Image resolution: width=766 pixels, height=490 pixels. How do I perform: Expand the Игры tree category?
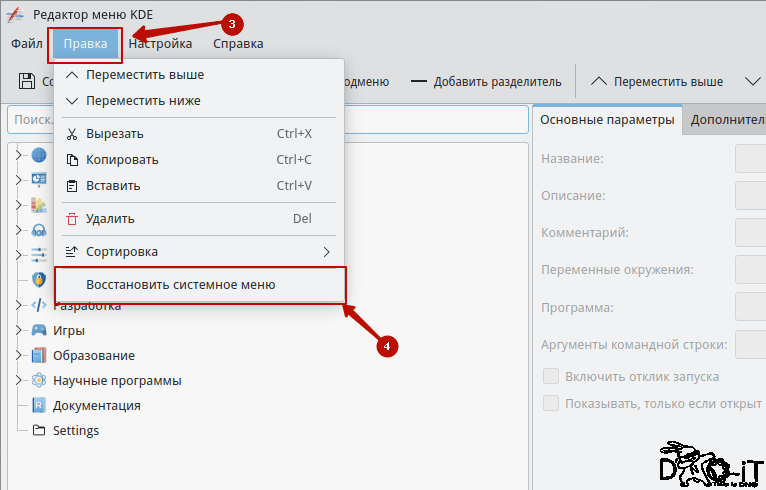coord(19,330)
